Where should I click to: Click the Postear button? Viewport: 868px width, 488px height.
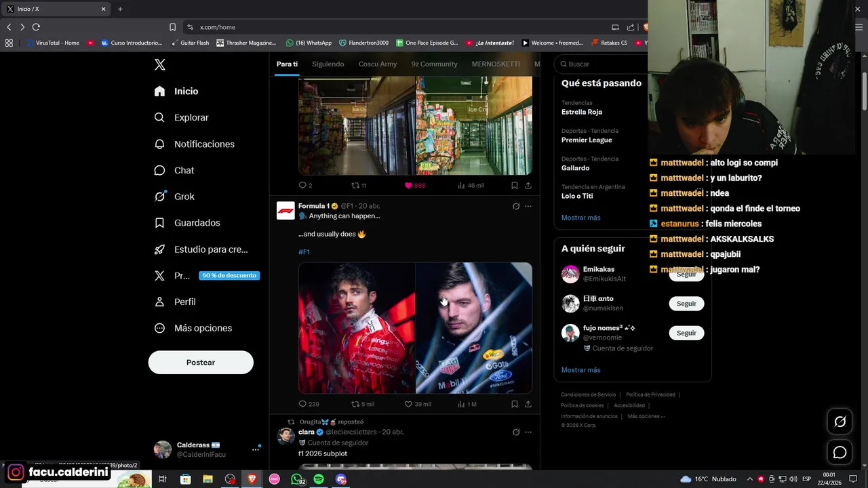click(201, 363)
